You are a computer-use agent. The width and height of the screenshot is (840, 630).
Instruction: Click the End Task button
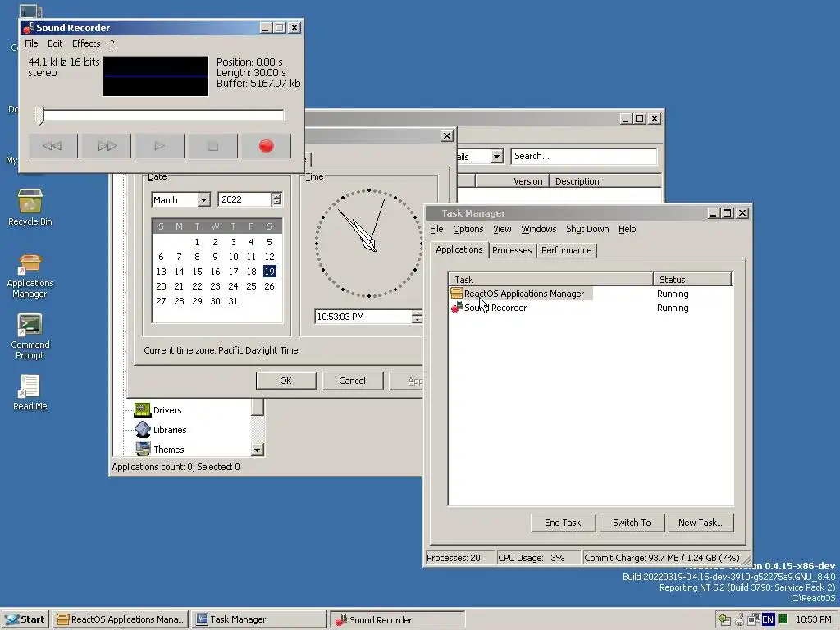tap(563, 523)
